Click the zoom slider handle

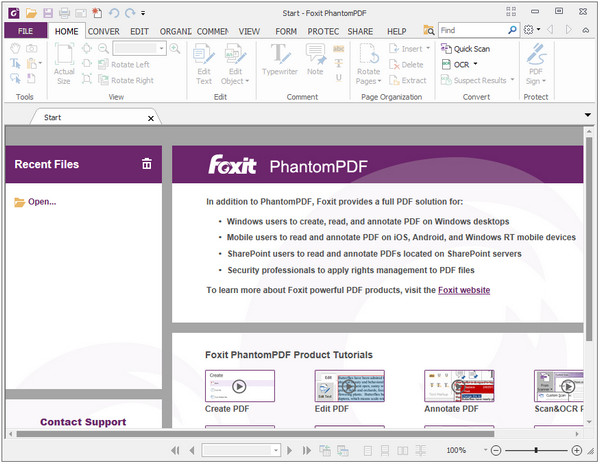tap(536, 451)
